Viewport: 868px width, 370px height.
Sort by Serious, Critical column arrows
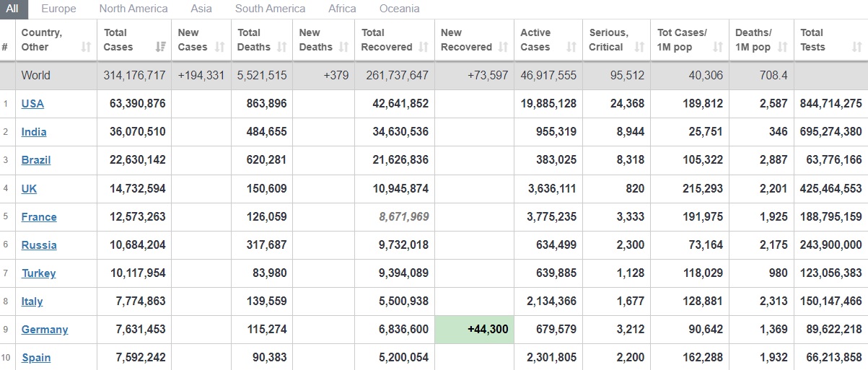639,48
